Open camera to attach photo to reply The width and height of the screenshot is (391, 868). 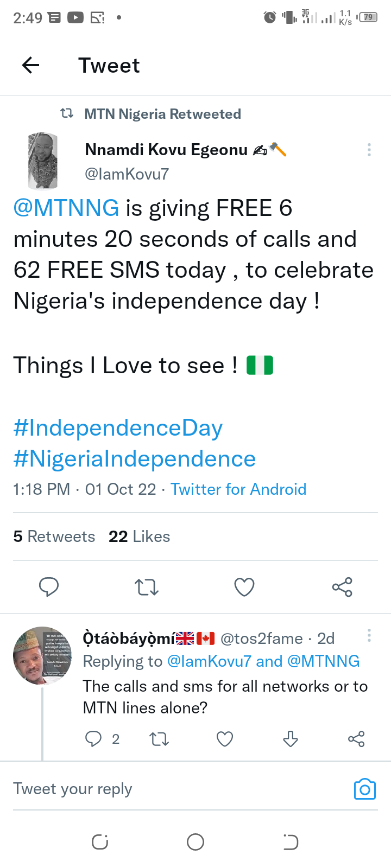click(364, 789)
